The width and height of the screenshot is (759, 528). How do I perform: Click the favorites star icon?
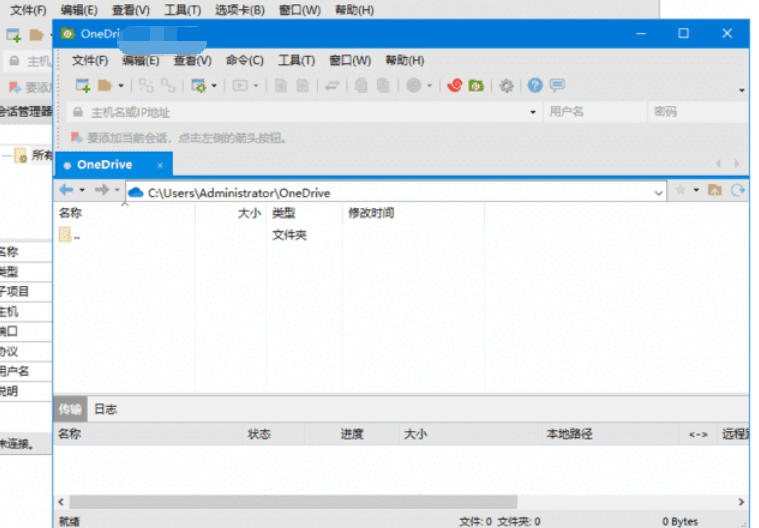pos(680,190)
